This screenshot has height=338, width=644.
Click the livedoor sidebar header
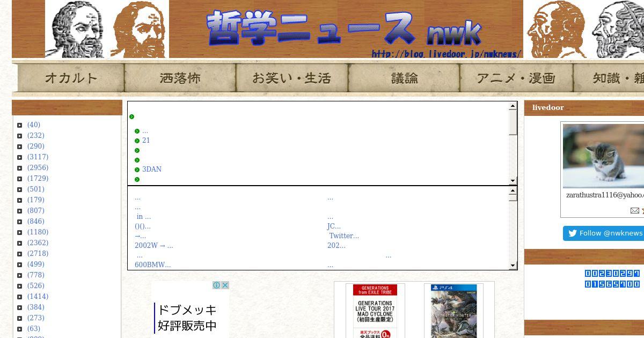click(548, 108)
